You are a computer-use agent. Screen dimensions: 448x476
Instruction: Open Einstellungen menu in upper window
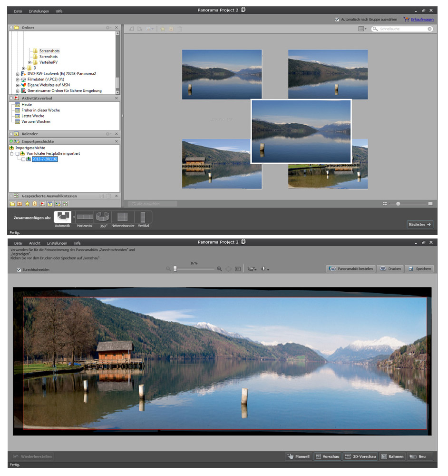(x=39, y=11)
